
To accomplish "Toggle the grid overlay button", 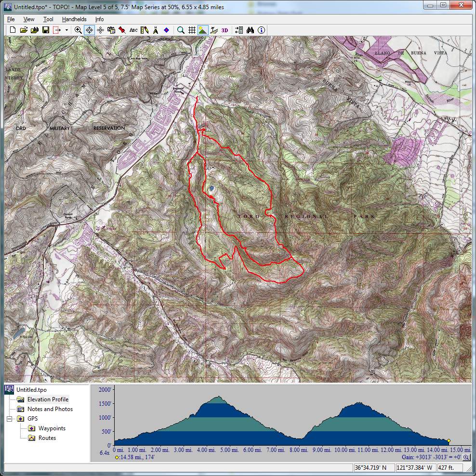I will tap(192, 30).
